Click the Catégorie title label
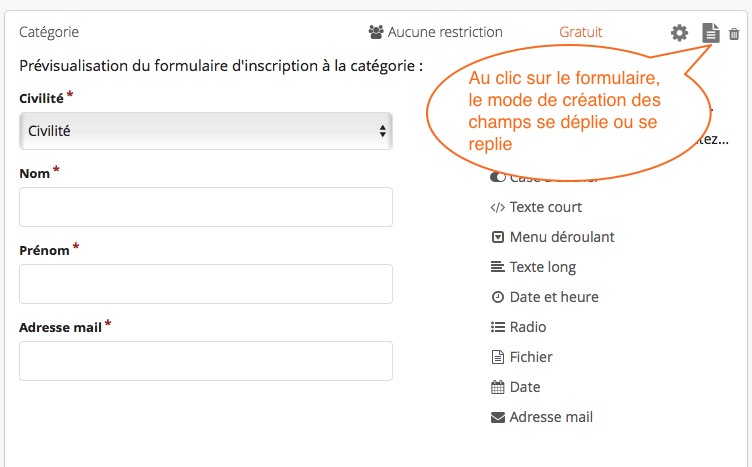 (49, 32)
